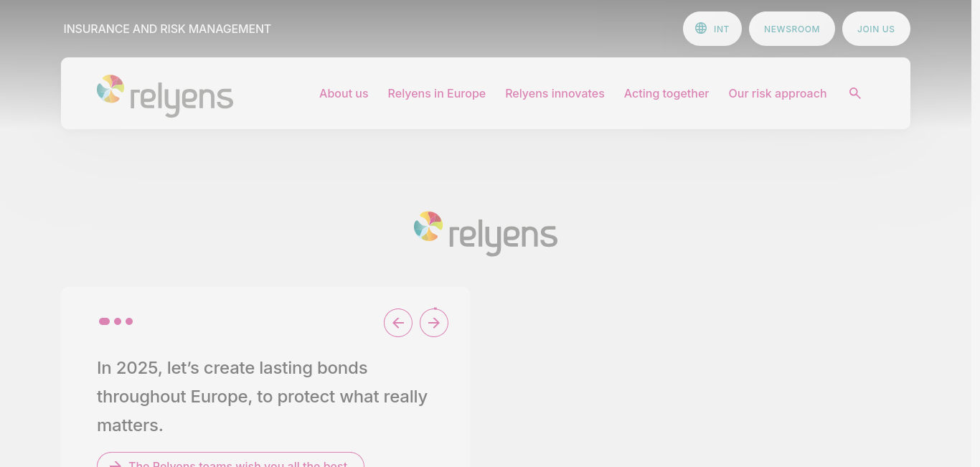Open Our risk approach menu
The height and width of the screenshot is (467, 980).
coord(778,93)
